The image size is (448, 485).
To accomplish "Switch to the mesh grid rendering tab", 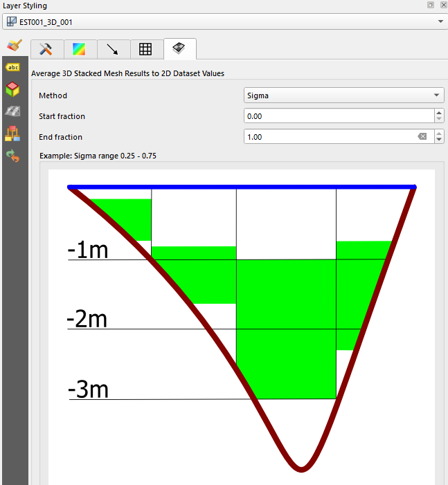I will (145, 49).
